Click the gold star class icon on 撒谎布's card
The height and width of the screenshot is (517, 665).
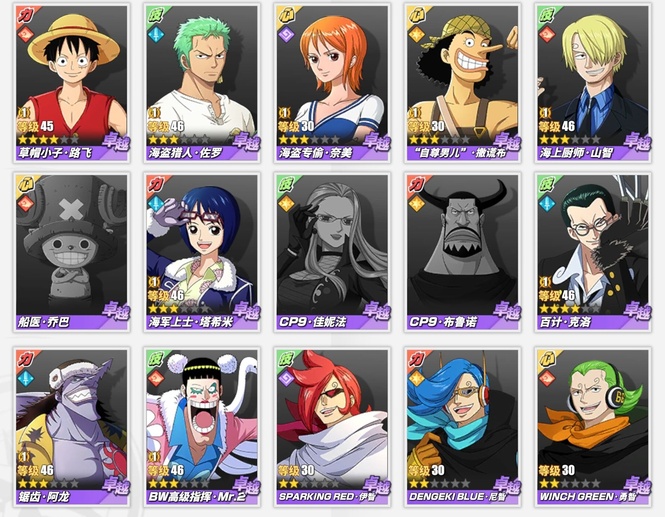(x=416, y=34)
